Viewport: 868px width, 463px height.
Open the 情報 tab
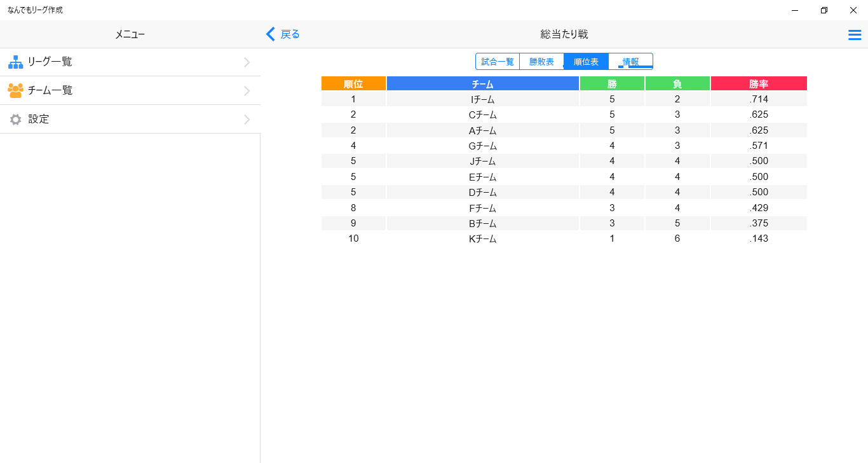point(630,62)
